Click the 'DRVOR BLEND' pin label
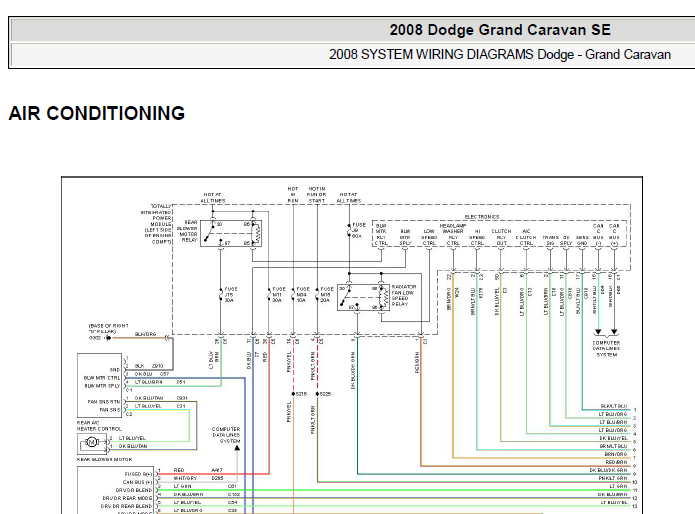 point(134,490)
